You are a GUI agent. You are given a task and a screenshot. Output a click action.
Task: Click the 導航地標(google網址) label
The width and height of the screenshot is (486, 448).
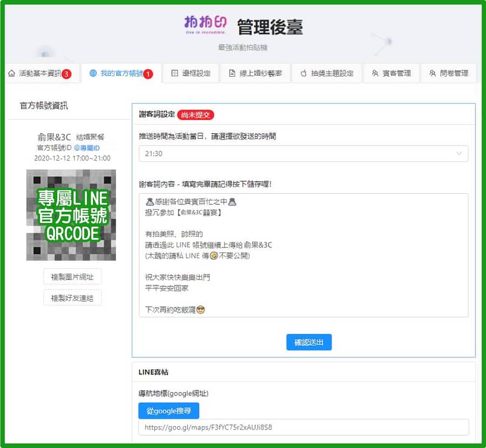(x=174, y=394)
